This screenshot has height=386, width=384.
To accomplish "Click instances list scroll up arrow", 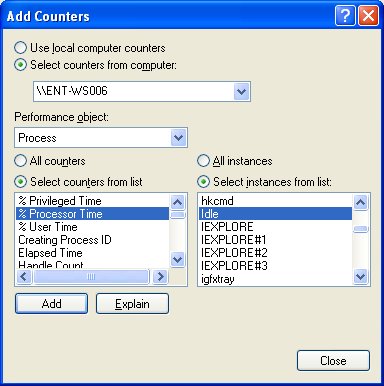I will 360,202.
